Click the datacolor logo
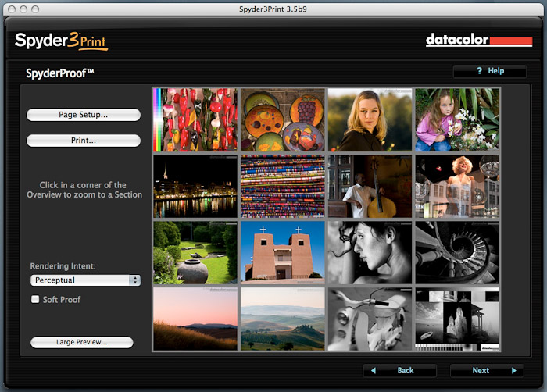This screenshot has width=547, height=392. point(478,40)
